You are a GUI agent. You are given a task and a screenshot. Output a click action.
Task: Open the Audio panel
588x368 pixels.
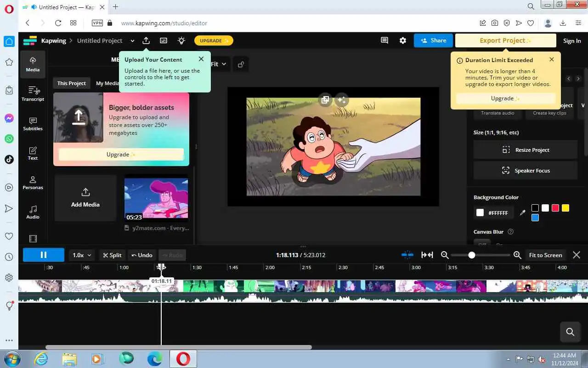(33, 212)
